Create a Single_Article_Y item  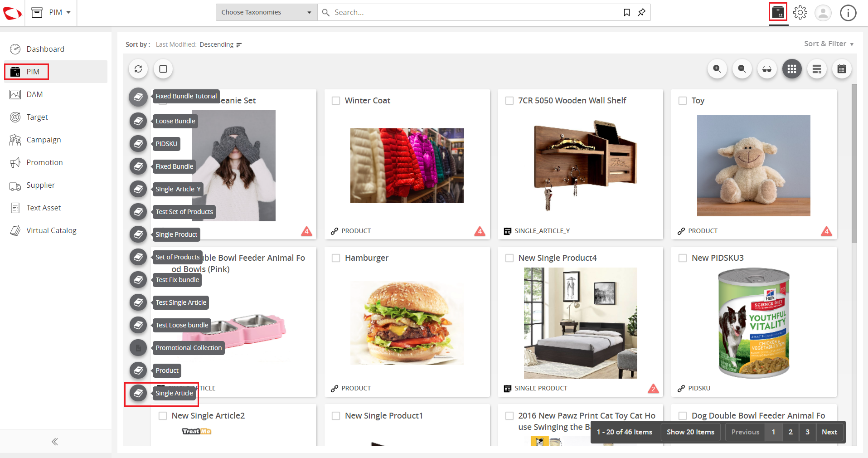click(x=138, y=189)
